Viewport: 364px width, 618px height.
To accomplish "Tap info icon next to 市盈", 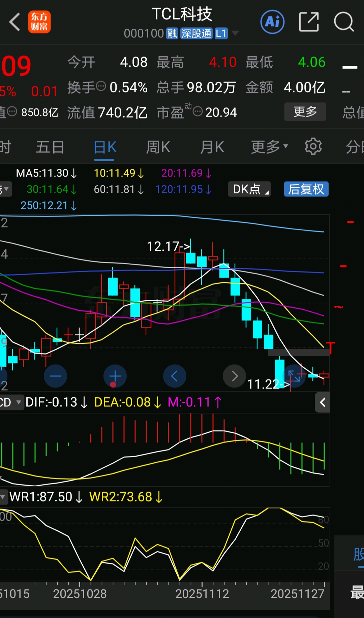I will click(198, 111).
